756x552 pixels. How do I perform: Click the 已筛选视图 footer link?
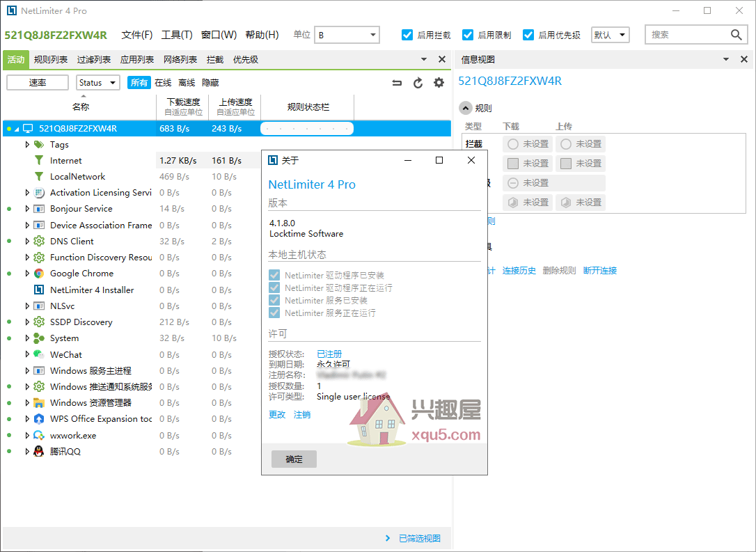(x=420, y=539)
